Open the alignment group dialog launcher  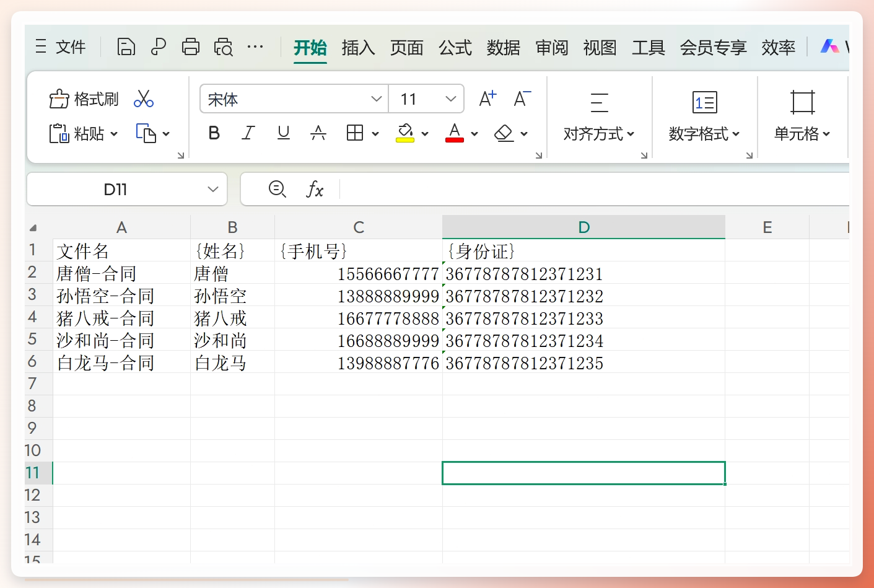644,156
